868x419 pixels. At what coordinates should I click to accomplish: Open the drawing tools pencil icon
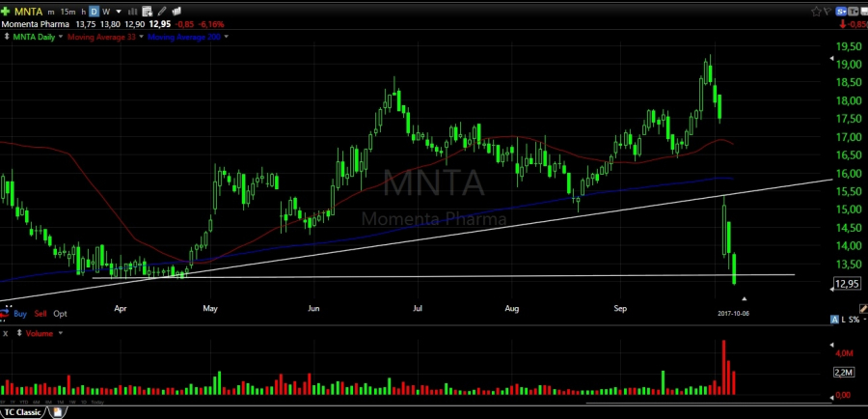(162, 12)
